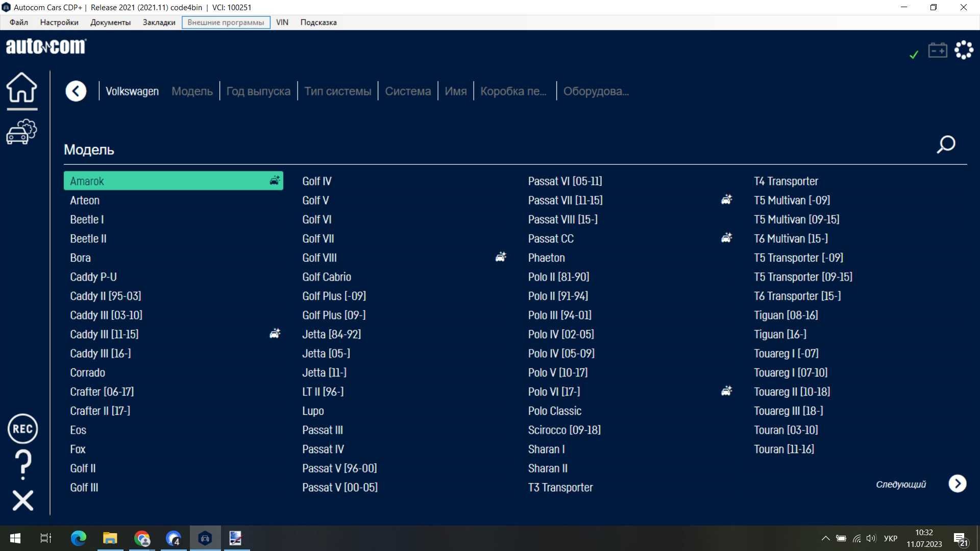The image size is (980, 551).
Task: Click the Имя breadcrumb step
Action: pyautogui.click(x=456, y=91)
